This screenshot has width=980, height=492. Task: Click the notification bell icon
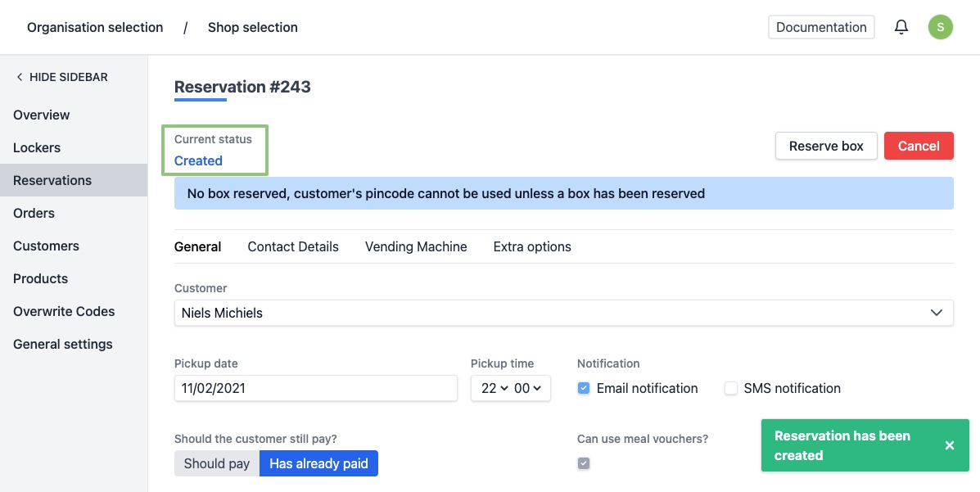click(x=901, y=27)
